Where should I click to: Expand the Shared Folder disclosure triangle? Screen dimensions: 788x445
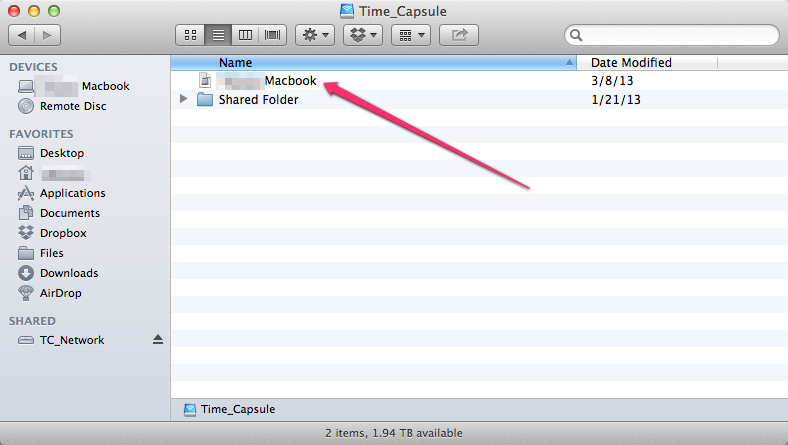183,99
